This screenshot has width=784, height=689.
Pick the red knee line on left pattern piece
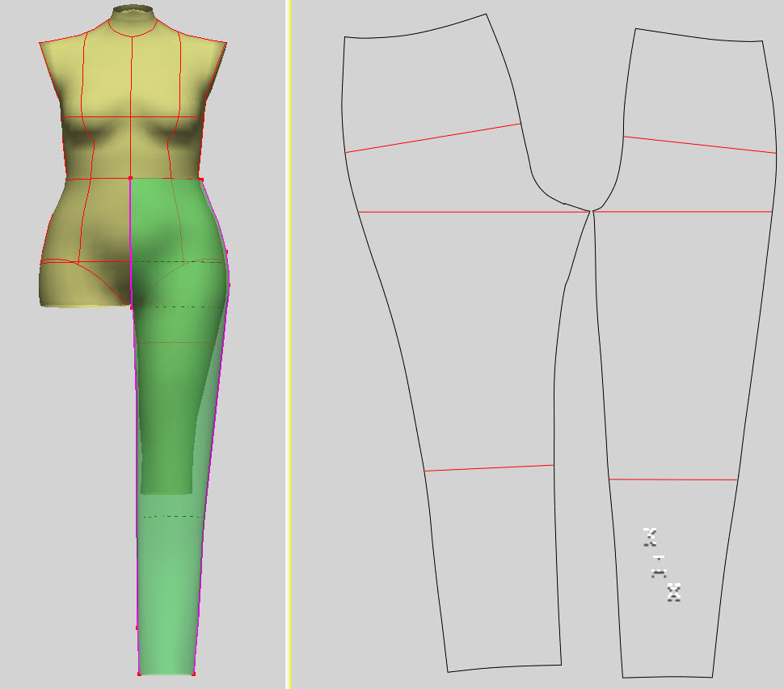coord(489,468)
